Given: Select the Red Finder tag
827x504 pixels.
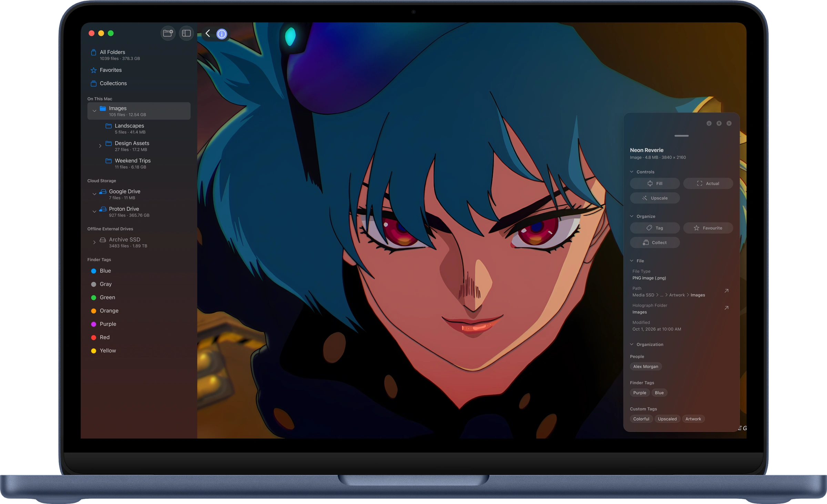Looking at the screenshot, I should (x=139, y=337).
